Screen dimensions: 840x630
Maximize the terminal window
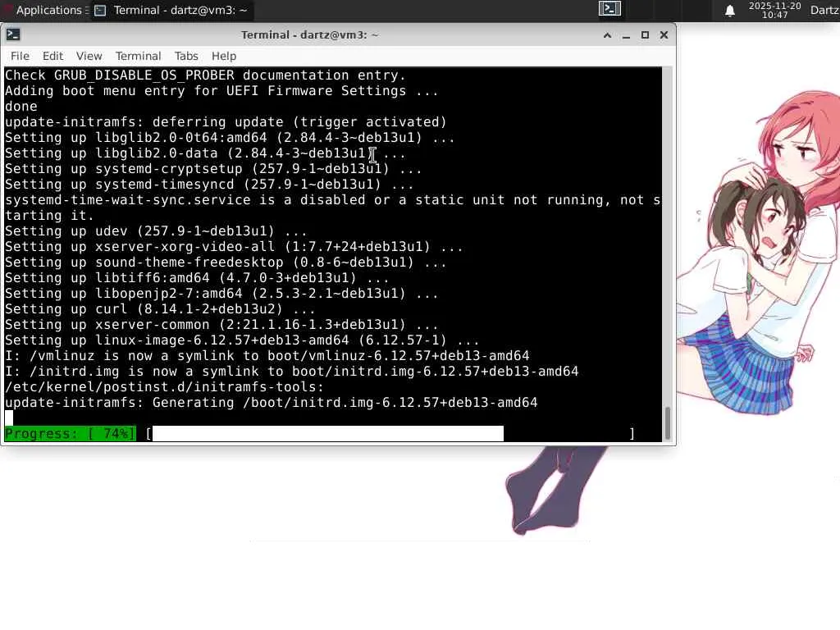[645, 34]
